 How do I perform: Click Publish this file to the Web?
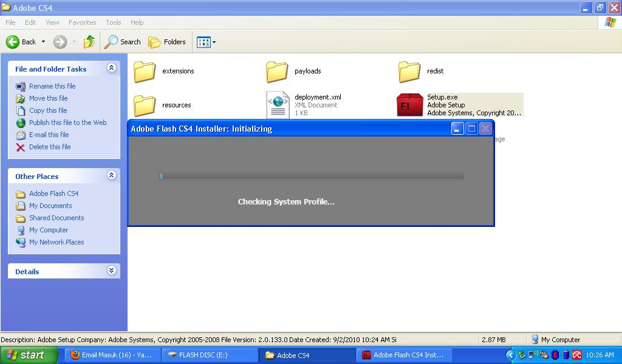(x=68, y=123)
